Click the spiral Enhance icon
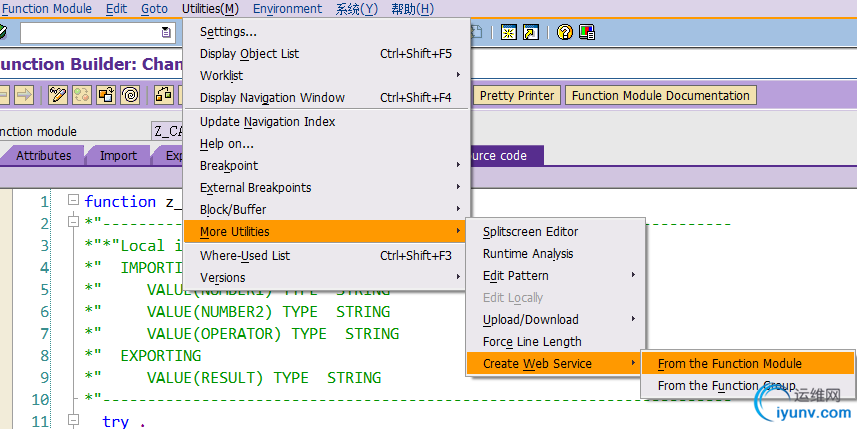 tap(130, 95)
